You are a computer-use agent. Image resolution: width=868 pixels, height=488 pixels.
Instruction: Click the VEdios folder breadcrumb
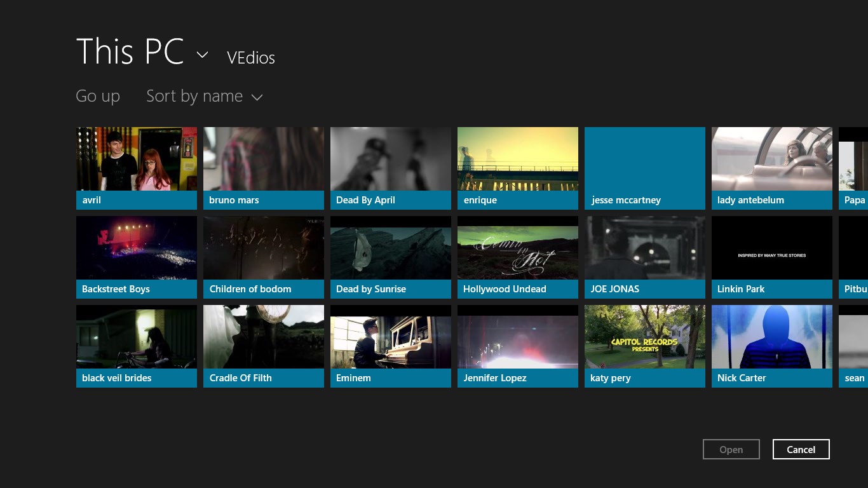(x=251, y=58)
